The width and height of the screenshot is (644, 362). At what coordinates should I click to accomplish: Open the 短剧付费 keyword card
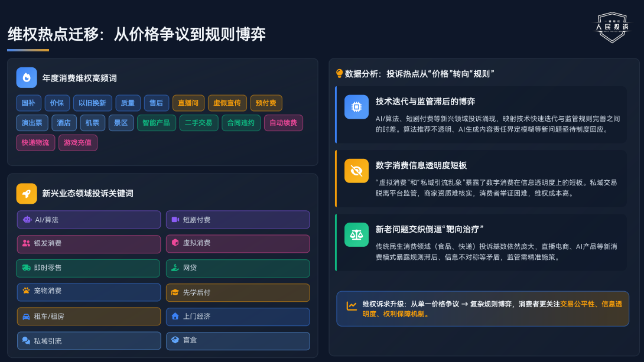(x=238, y=220)
